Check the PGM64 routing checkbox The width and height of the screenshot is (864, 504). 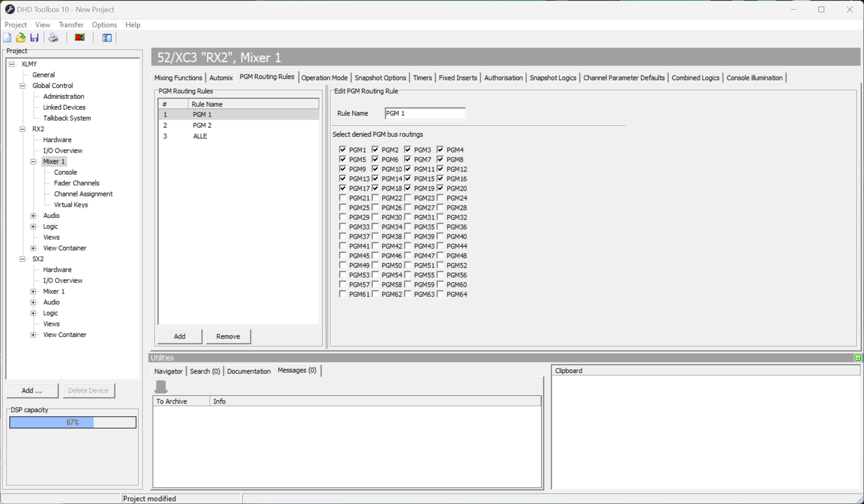440,294
